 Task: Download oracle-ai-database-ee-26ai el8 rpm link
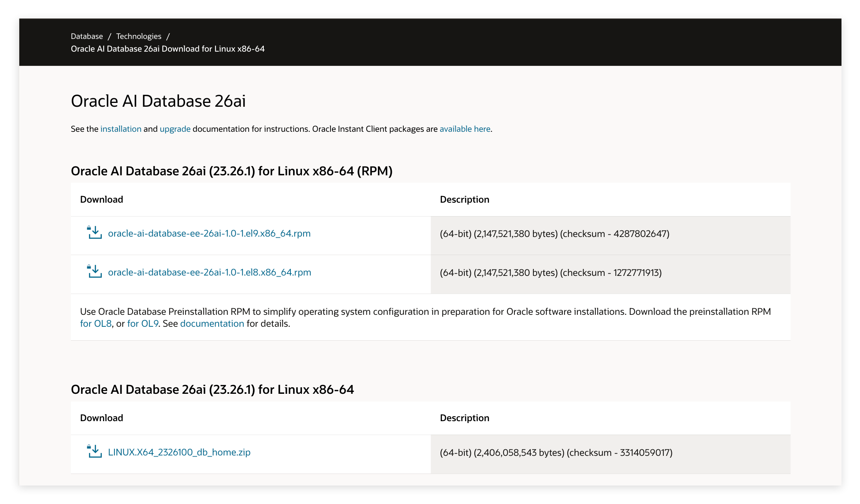pyautogui.click(x=209, y=272)
